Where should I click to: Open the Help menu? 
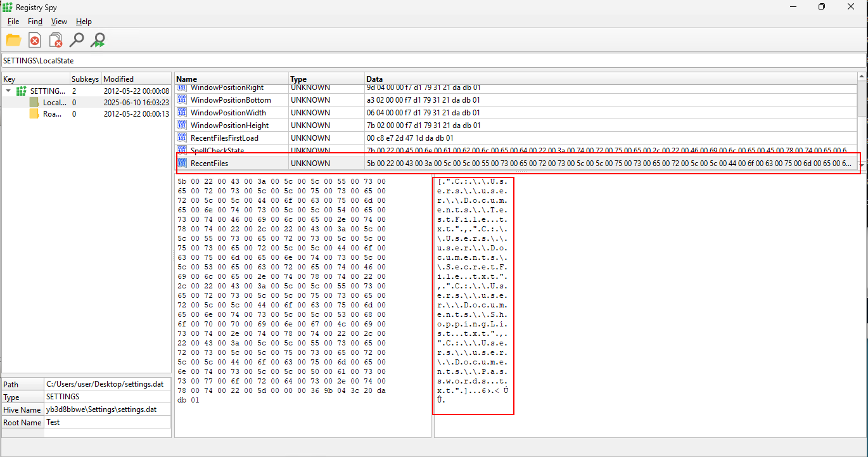pos(84,22)
